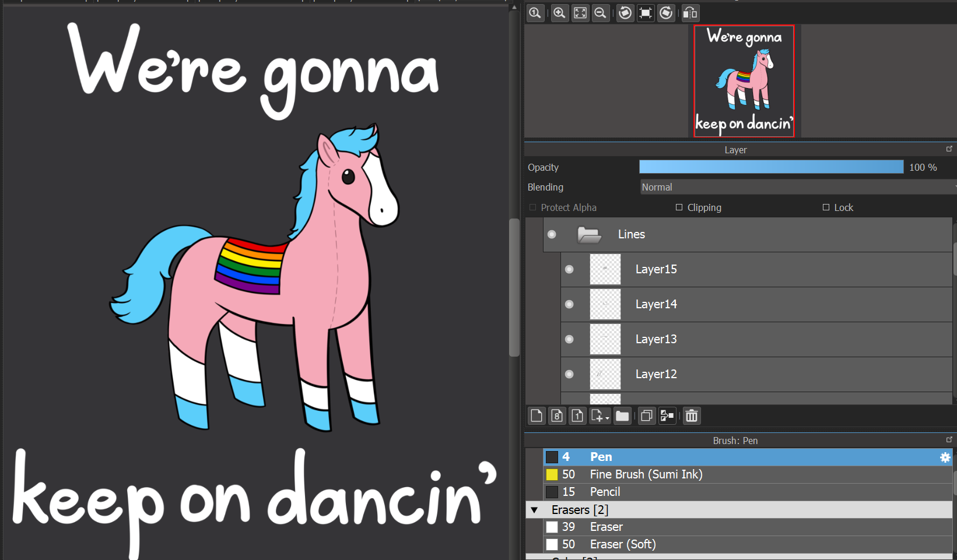This screenshot has height=560, width=957.
Task: Click the navigator preview thumbnail
Action: click(x=744, y=81)
